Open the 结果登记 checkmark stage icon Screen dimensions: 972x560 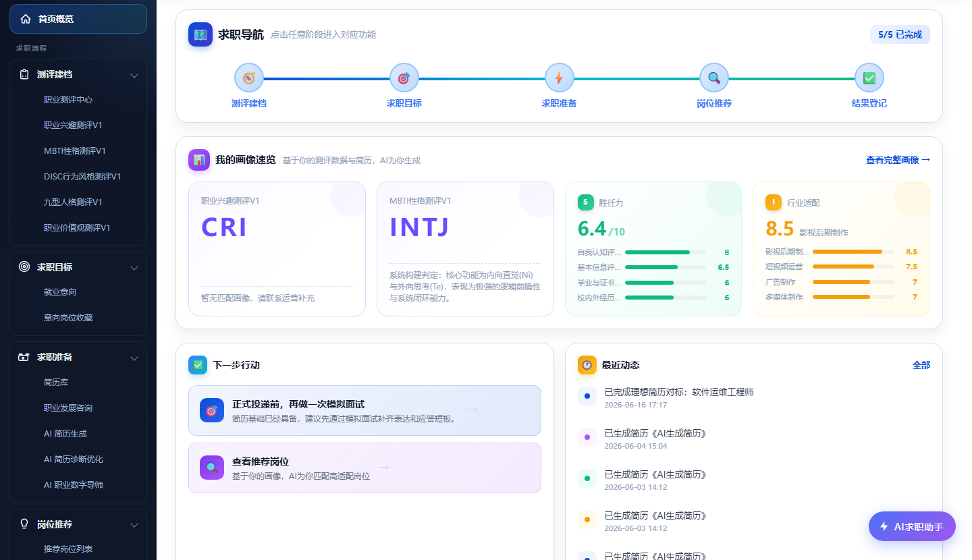[869, 78]
